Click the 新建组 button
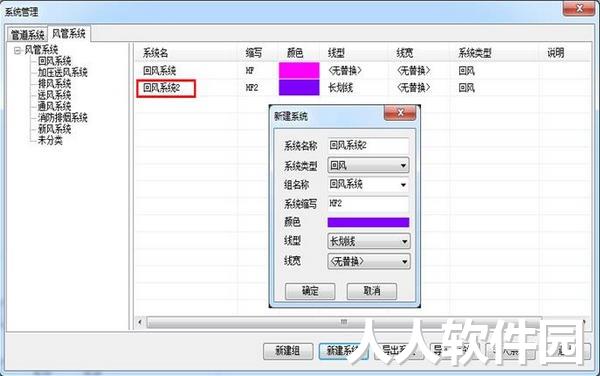Viewport: 600px width, 376px height. click(x=288, y=351)
